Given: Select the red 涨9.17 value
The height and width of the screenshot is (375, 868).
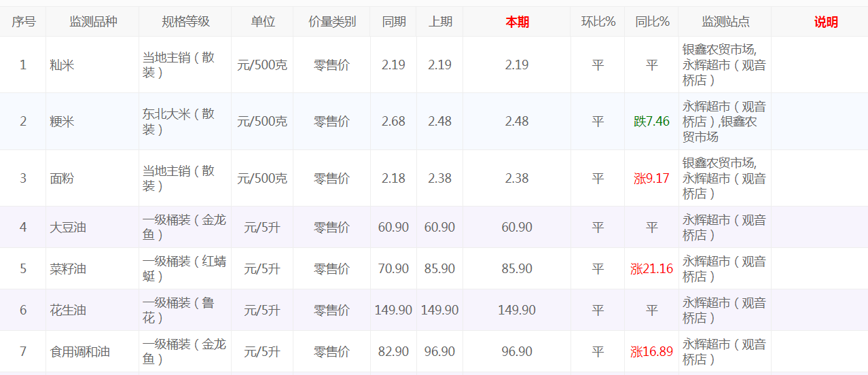Looking at the screenshot, I should coord(651,179).
